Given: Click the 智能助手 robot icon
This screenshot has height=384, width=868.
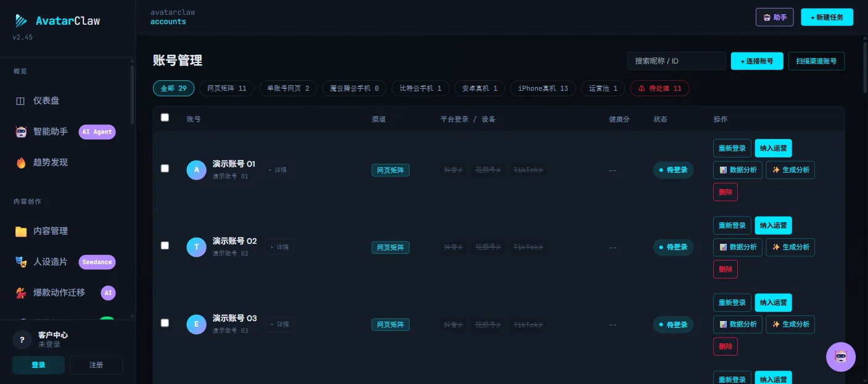Looking at the screenshot, I should pyautogui.click(x=21, y=131).
